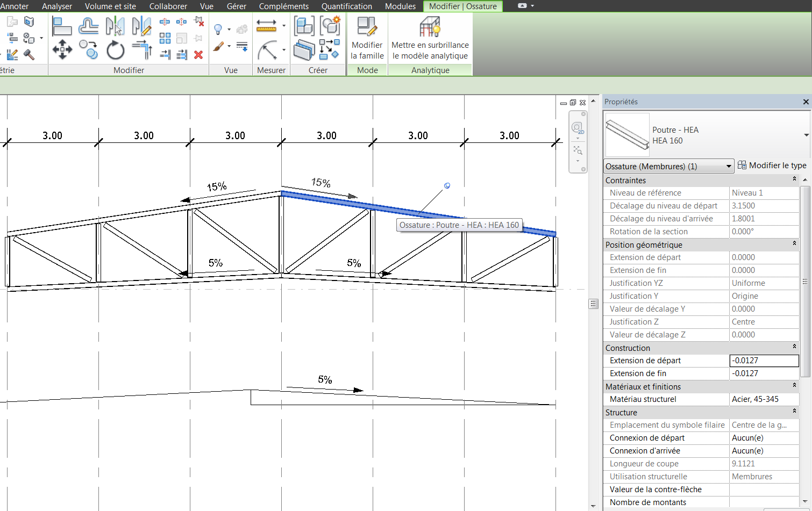Open Hide in View dropdown arrow
The image size is (812, 511).
(229, 30)
